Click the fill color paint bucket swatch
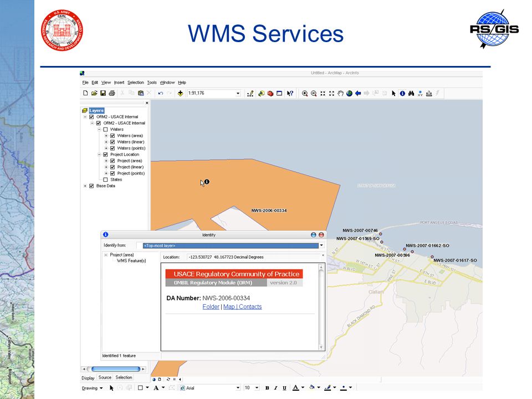The width and height of the screenshot is (532, 399). coord(312,387)
